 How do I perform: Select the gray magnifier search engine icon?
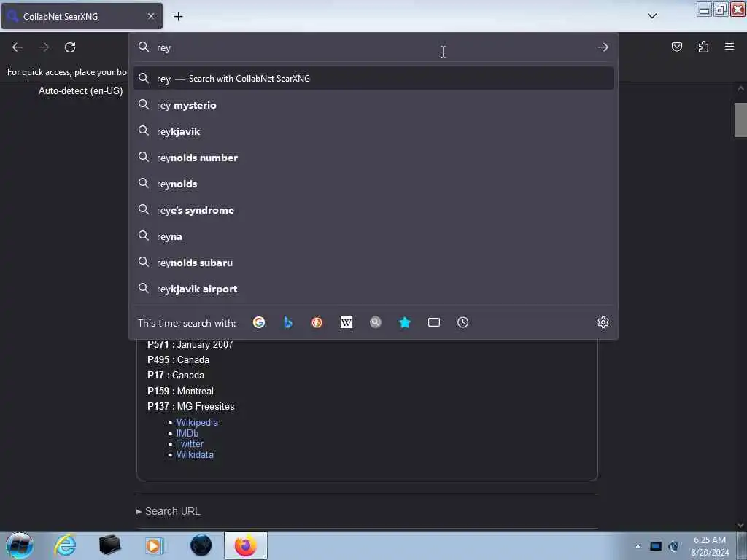(x=376, y=322)
